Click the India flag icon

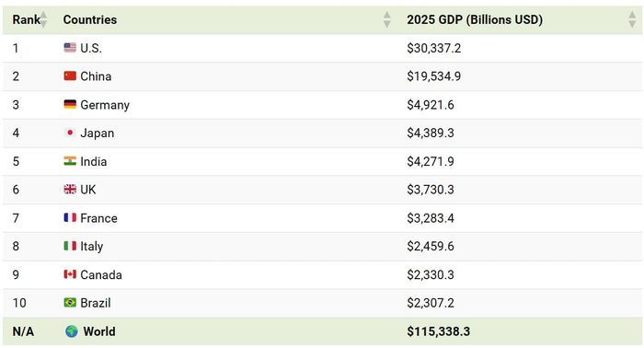[70, 161]
